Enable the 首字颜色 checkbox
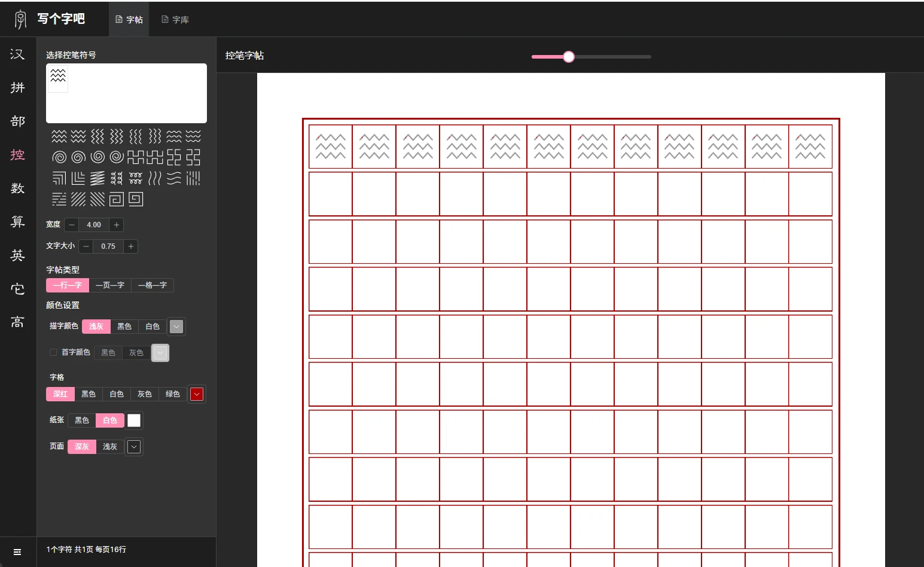Screen dimensions: 924x567 53,352
